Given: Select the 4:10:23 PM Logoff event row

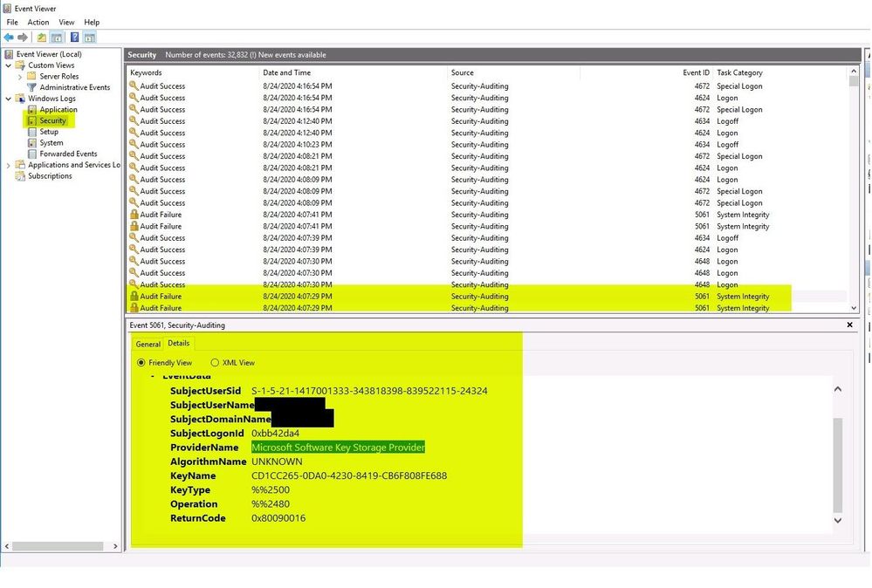Looking at the screenshot, I should click(486, 145).
